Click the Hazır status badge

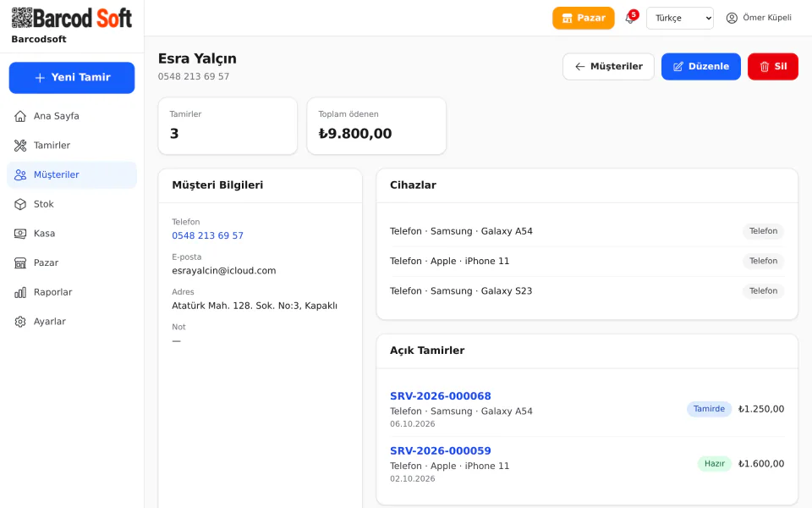(x=714, y=464)
